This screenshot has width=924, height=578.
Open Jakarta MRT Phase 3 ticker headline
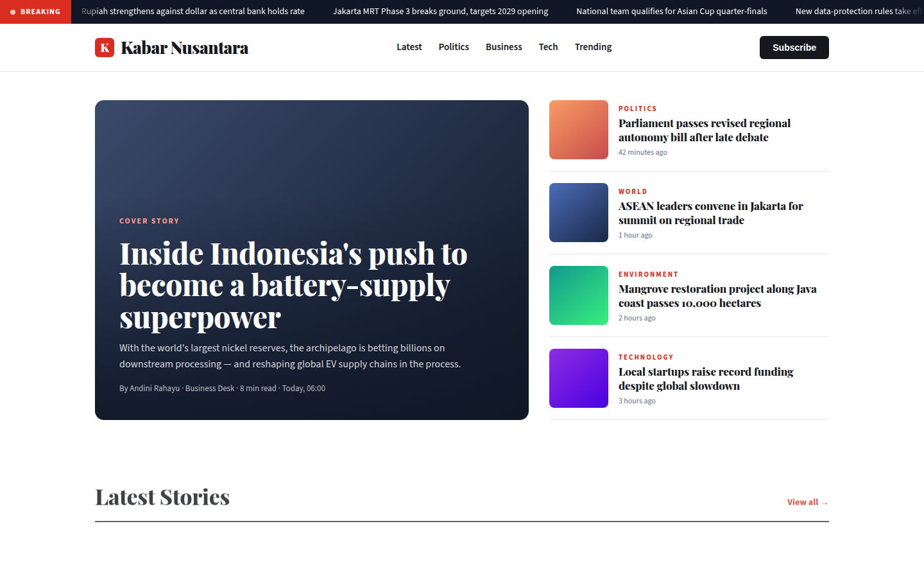click(x=440, y=12)
